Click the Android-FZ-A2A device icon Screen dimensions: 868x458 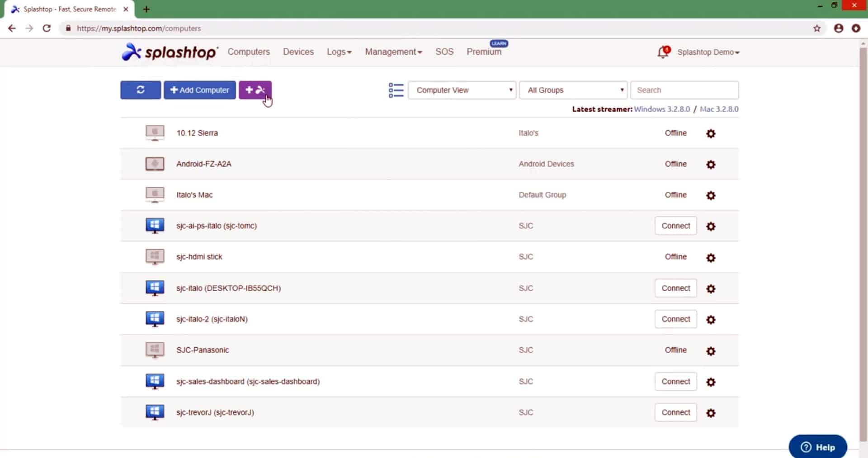point(155,164)
